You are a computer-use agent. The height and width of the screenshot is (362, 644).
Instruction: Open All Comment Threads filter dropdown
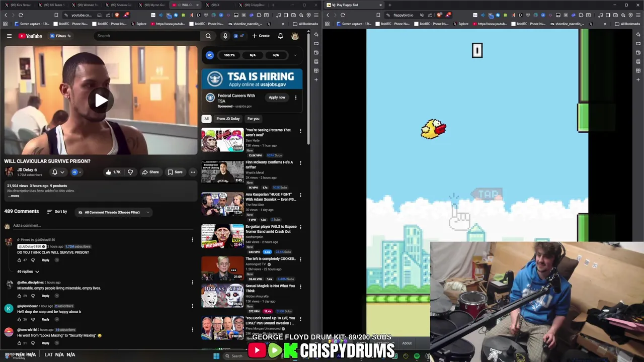click(x=114, y=212)
